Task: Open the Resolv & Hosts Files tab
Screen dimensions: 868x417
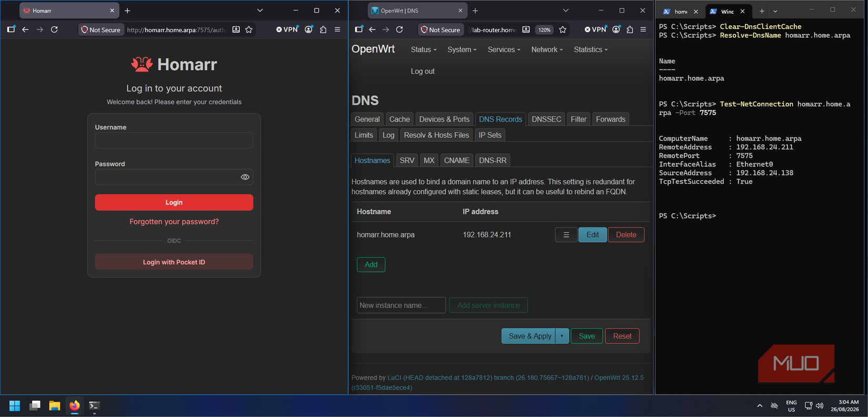Action: click(x=436, y=135)
